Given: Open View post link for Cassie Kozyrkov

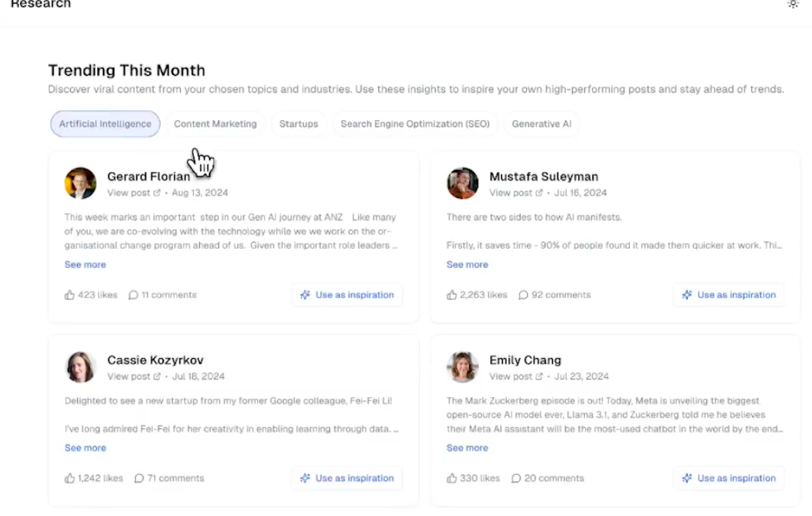Looking at the screenshot, I should click(134, 376).
